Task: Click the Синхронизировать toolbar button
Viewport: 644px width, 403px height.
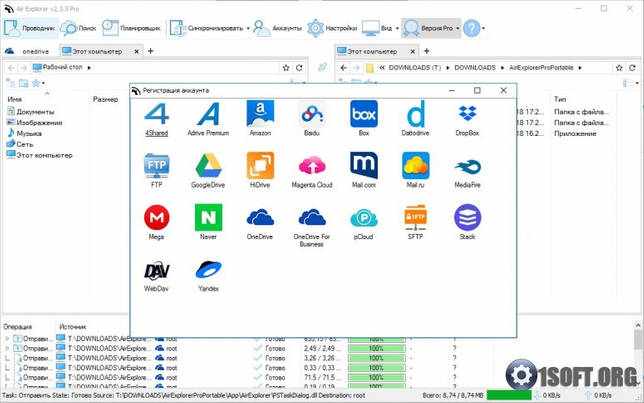Action: pyautogui.click(x=207, y=28)
